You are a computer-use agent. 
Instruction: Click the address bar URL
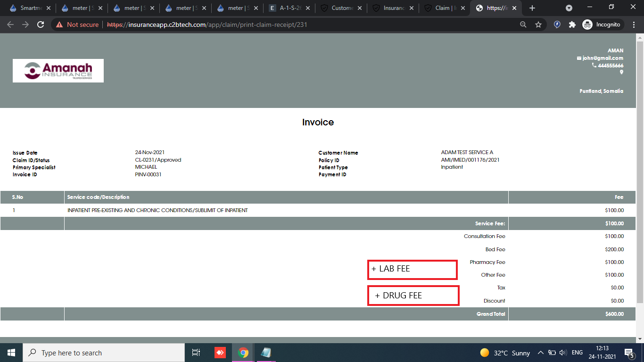207,25
